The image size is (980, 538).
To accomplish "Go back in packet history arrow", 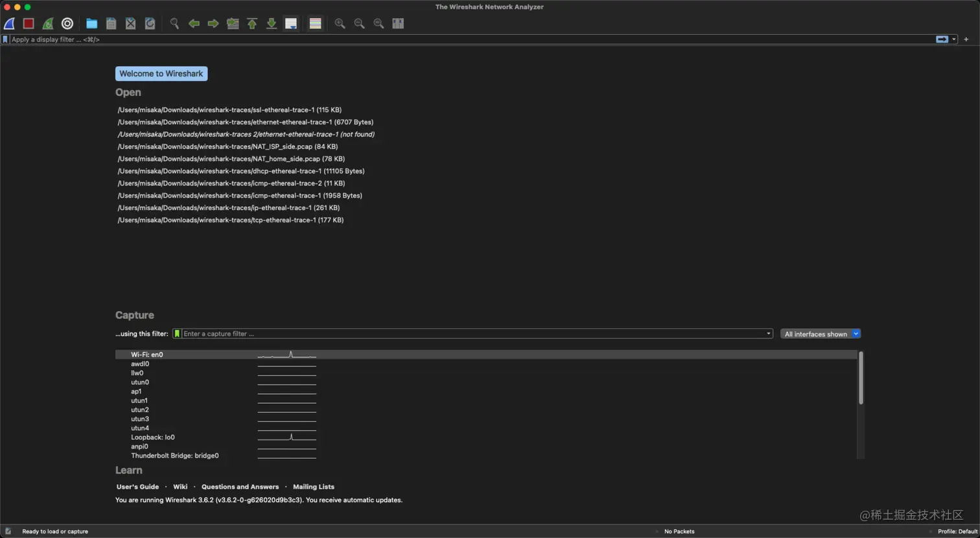I will (194, 23).
